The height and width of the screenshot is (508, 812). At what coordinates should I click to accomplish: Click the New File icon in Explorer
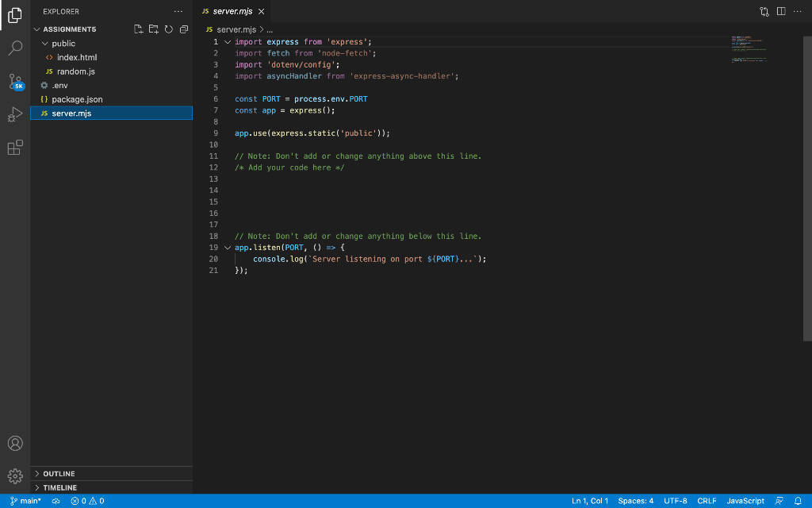click(x=138, y=29)
